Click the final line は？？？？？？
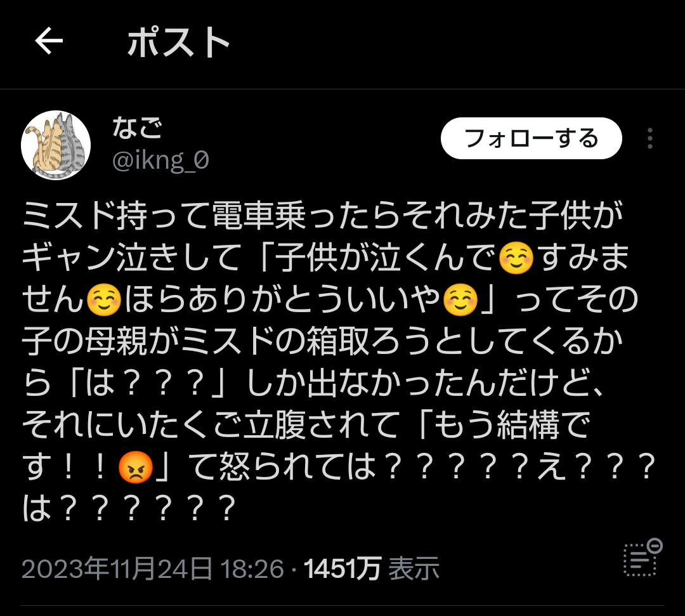Image resolution: width=685 pixels, height=616 pixels. 130,509
